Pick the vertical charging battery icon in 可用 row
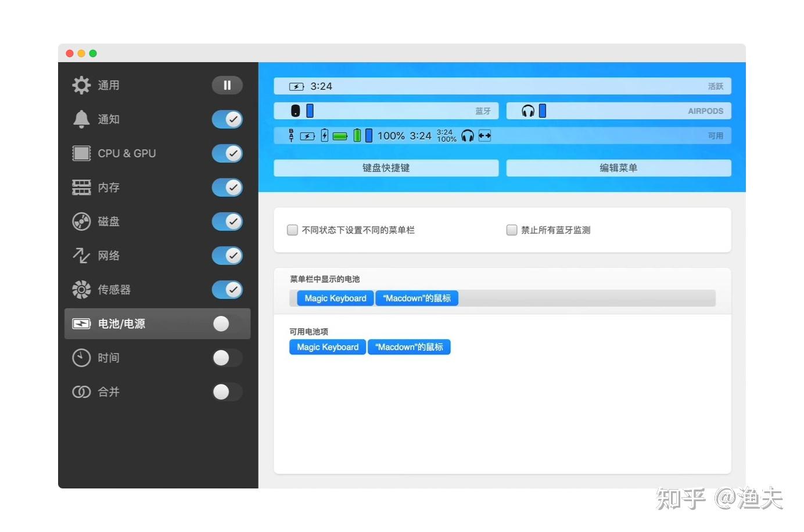804x532 pixels. pos(325,135)
